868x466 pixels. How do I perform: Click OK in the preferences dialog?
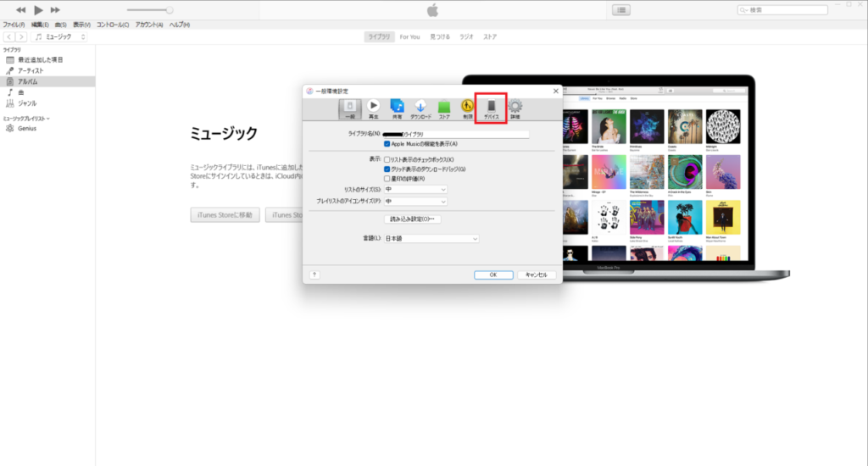pyautogui.click(x=493, y=275)
